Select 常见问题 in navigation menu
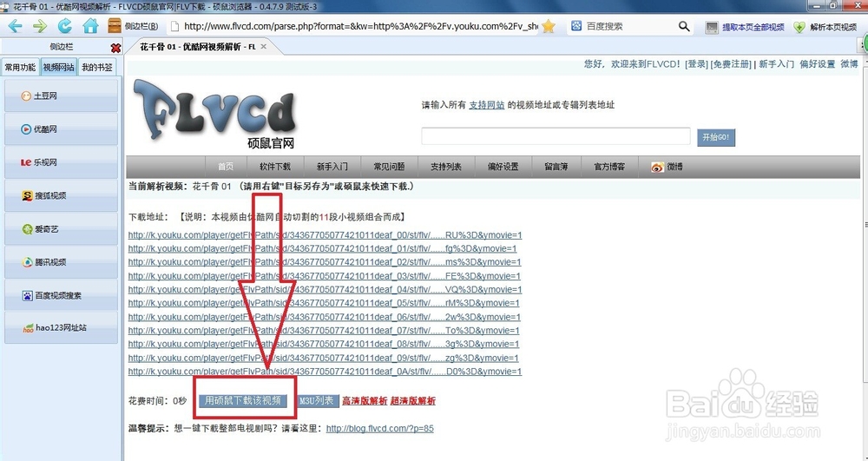 click(x=389, y=167)
